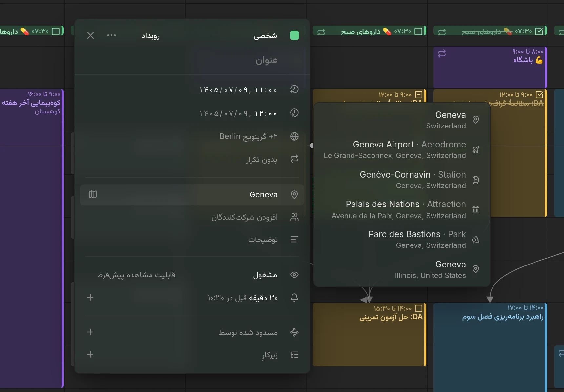
Task: Click the museum icon beside Palais des Nations
Action: (x=476, y=209)
